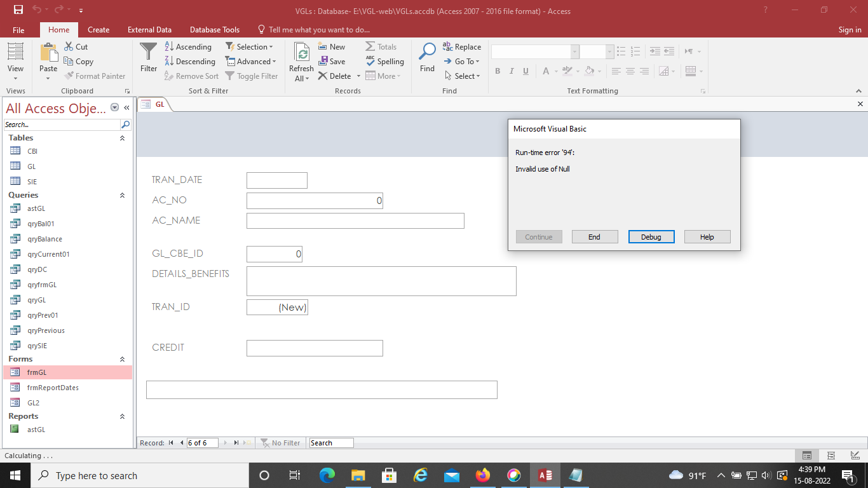This screenshot has width=868, height=488.
Task: Click the Windows Start button
Action: [15, 475]
